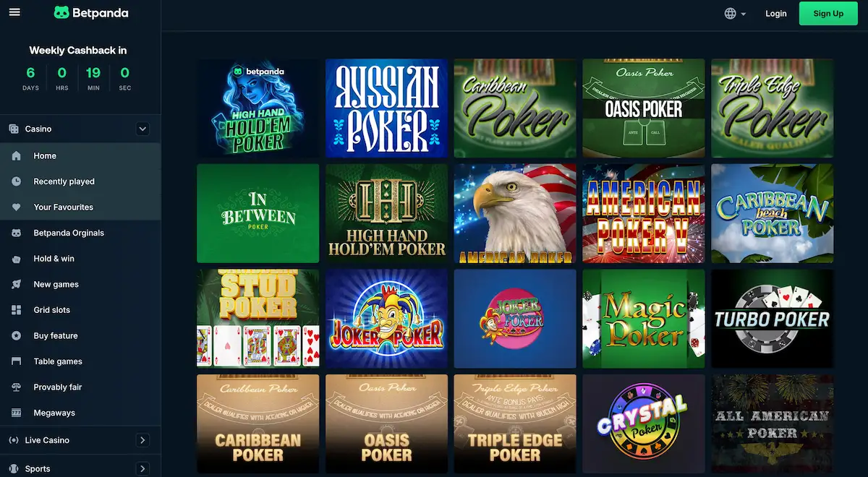Open the language dropdown arrow
The height and width of the screenshot is (477, 868).
point(744,14)
